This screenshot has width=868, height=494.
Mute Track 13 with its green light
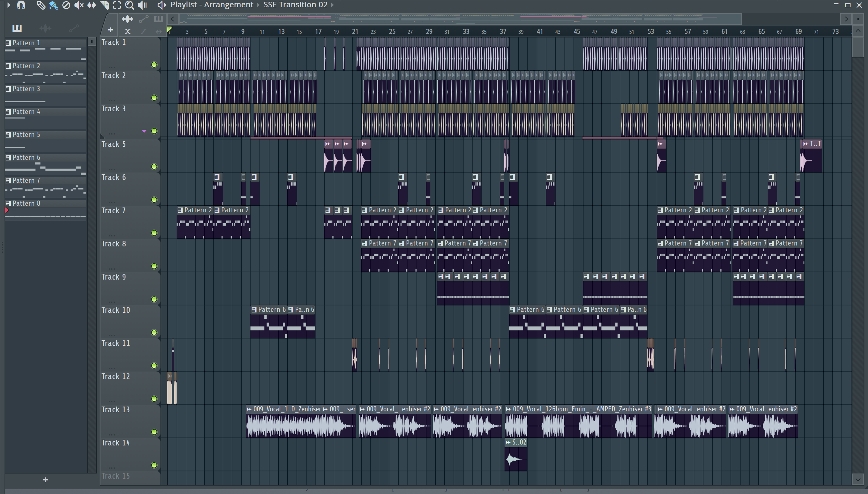point(154,432)
